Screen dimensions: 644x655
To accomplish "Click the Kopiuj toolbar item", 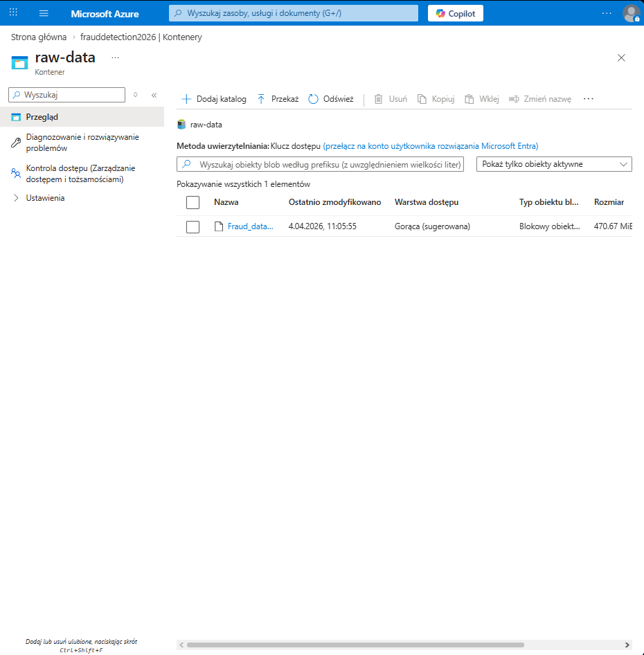I will tap(436, 99).
